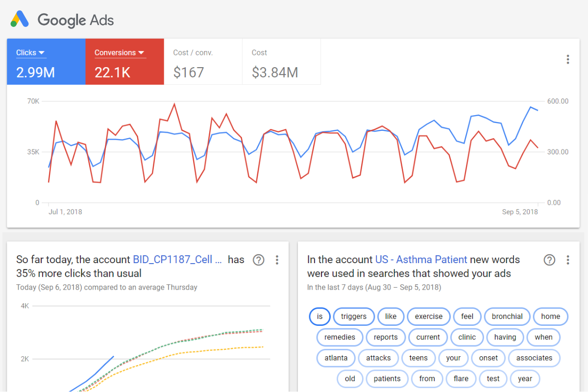Select the 'triggers' word chip

[354, 317]
